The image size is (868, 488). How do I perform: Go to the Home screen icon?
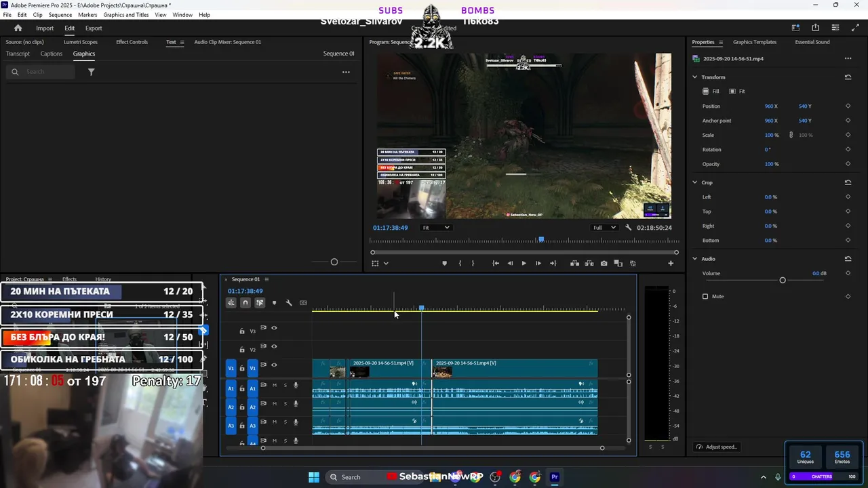coord(18,28)
